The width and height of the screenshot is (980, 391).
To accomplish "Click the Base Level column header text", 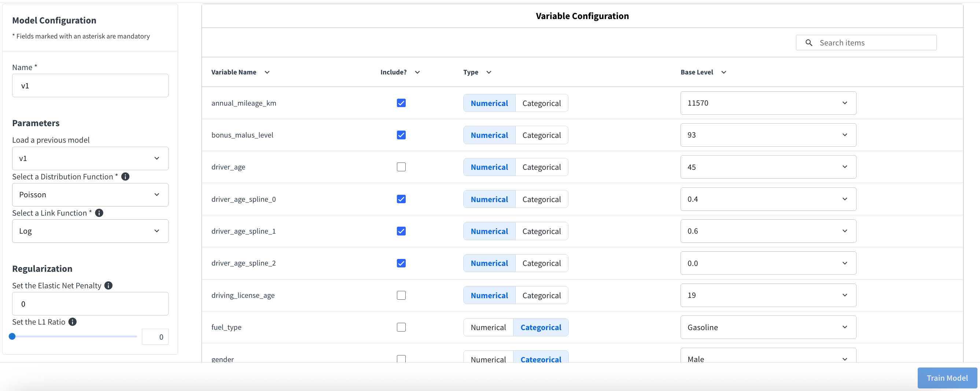I will pyautogui.click(x=697, y=72).
